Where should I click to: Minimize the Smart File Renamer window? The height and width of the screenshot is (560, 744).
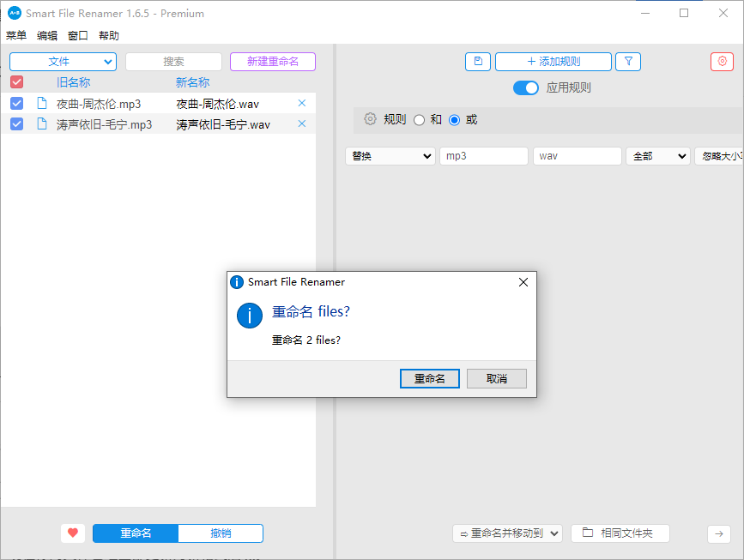point(645,13)
